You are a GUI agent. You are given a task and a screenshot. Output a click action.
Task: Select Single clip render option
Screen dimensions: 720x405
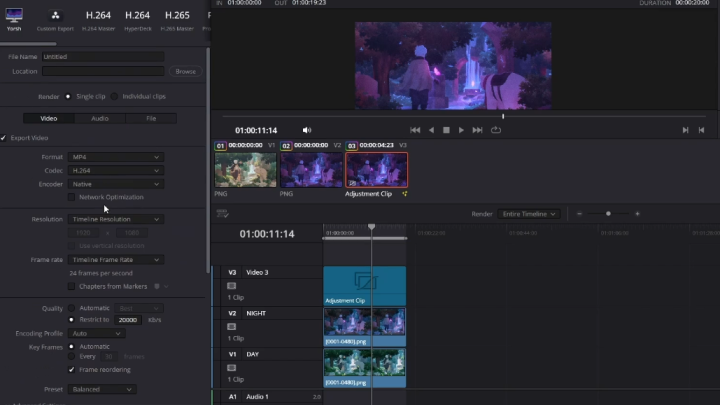click(68, 96)
